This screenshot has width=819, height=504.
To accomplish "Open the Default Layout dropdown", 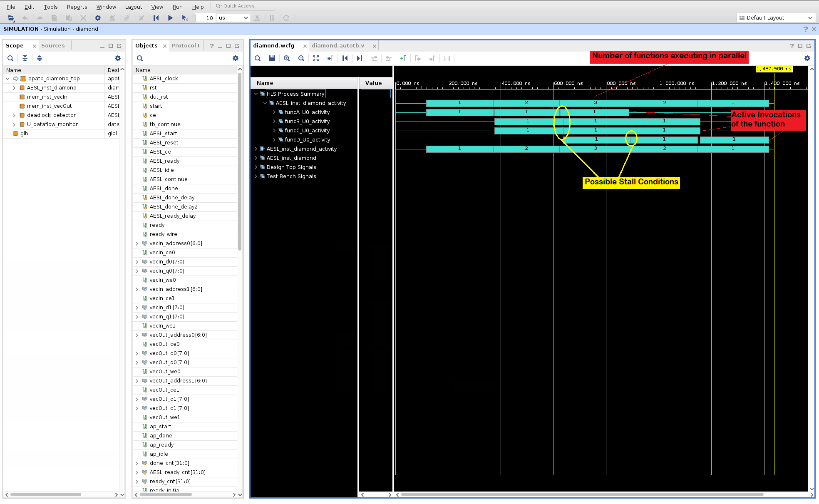I will pos(776,18).
